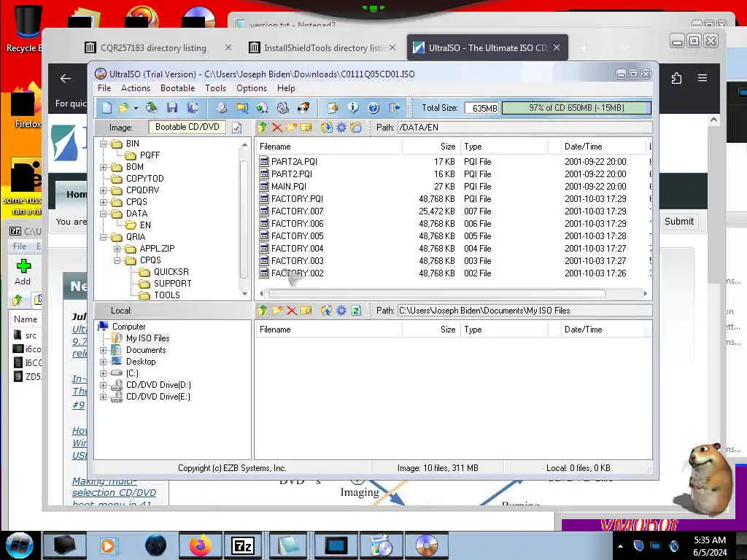
Task: Open the browser hamburger menu button
Action: coord(703,77)
